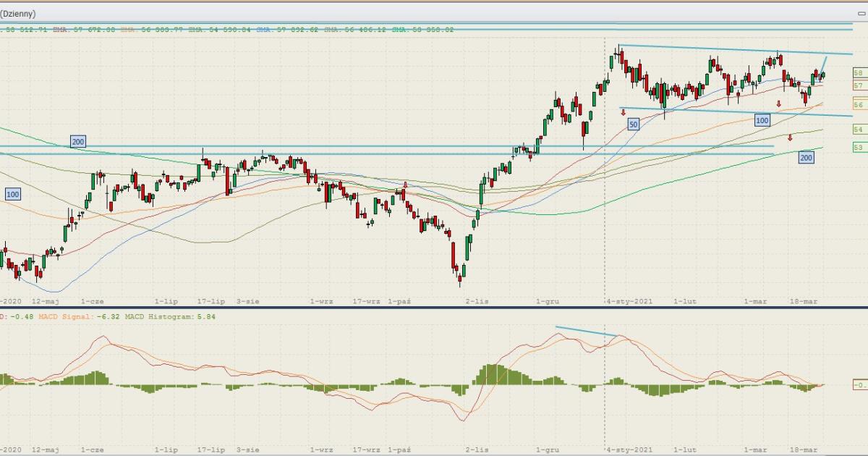Image resolution: width=868 pixels, height=456 pixels.
Task: Select the 54 price tag on right axis
Action: 859,129
